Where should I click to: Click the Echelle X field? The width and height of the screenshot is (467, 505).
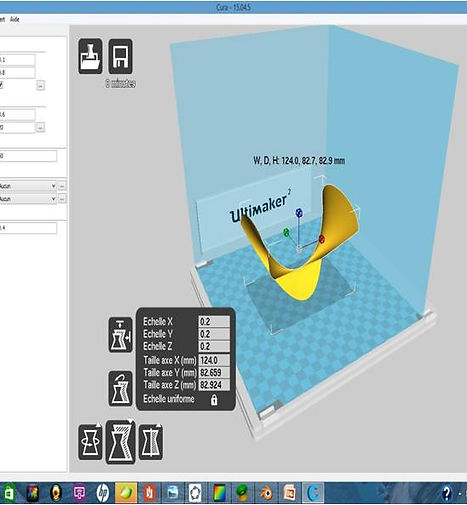214,322
